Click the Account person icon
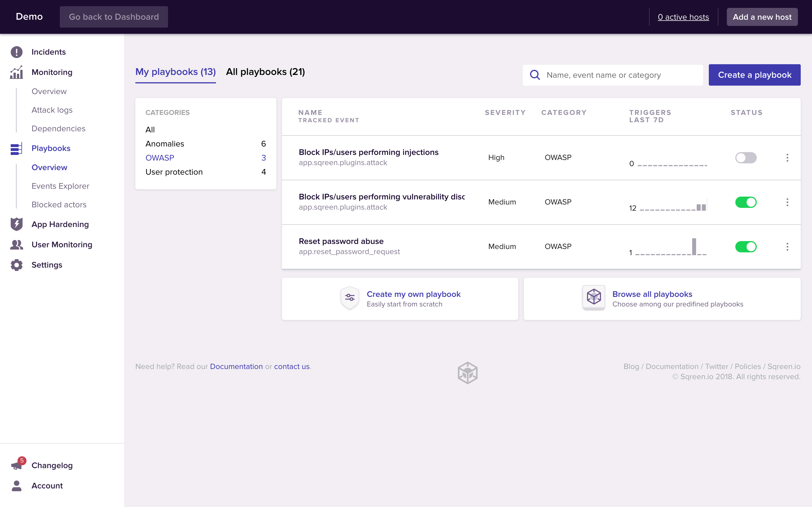 (16, 486)
